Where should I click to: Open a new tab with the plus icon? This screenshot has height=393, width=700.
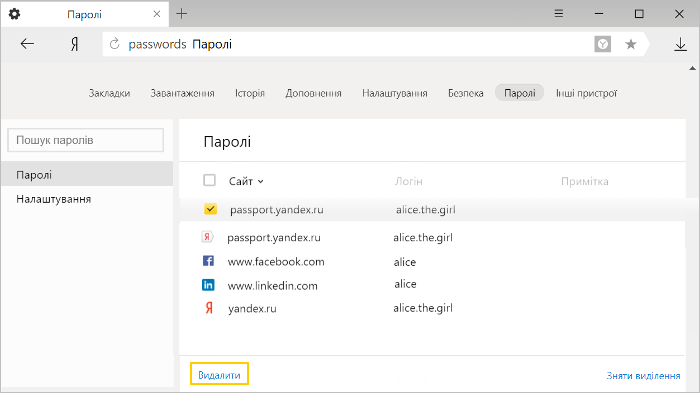click(x=181, y=14)
